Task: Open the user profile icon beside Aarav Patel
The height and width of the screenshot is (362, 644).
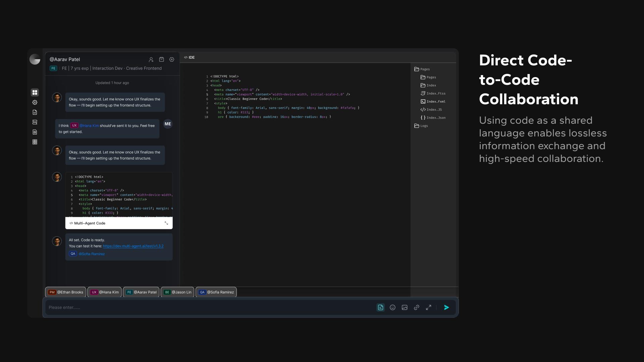Action: pos(151,59)
